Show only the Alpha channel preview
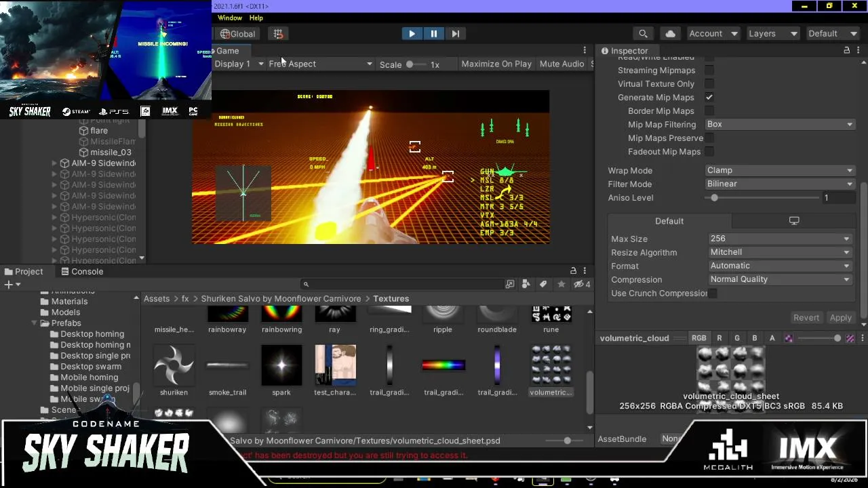This screenshot has width=868, height=488. coord(772,338)
